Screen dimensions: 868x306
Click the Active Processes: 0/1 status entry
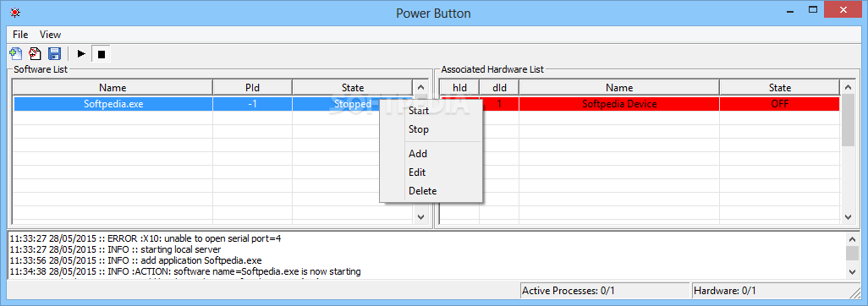[605, 291]
